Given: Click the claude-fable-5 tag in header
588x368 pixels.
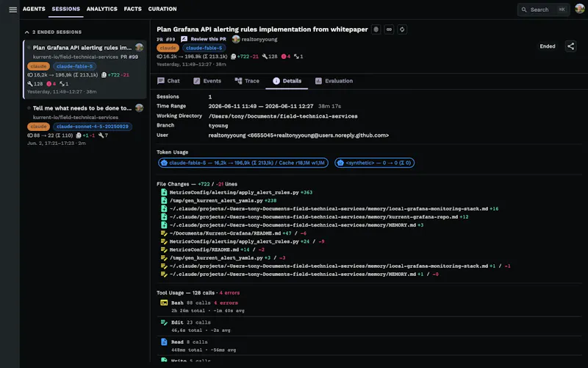Looking at the screenshot, I should 204,48.
